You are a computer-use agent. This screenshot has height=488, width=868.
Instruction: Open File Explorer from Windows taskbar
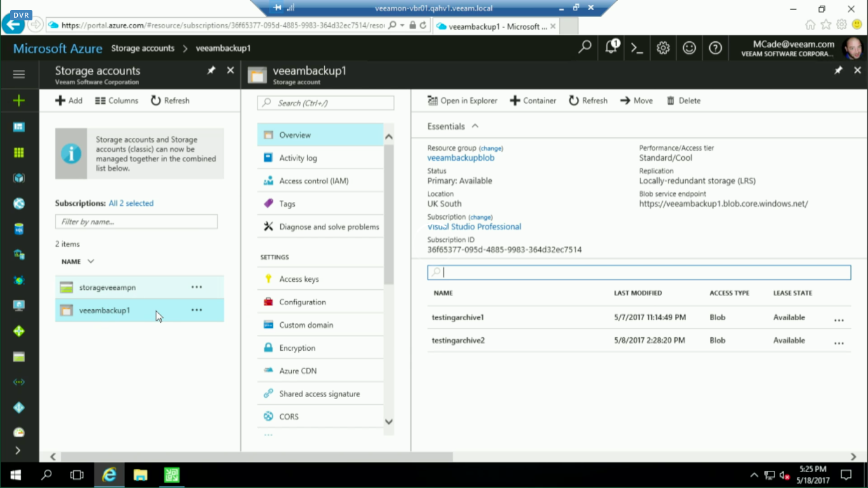tap(140, 475)
